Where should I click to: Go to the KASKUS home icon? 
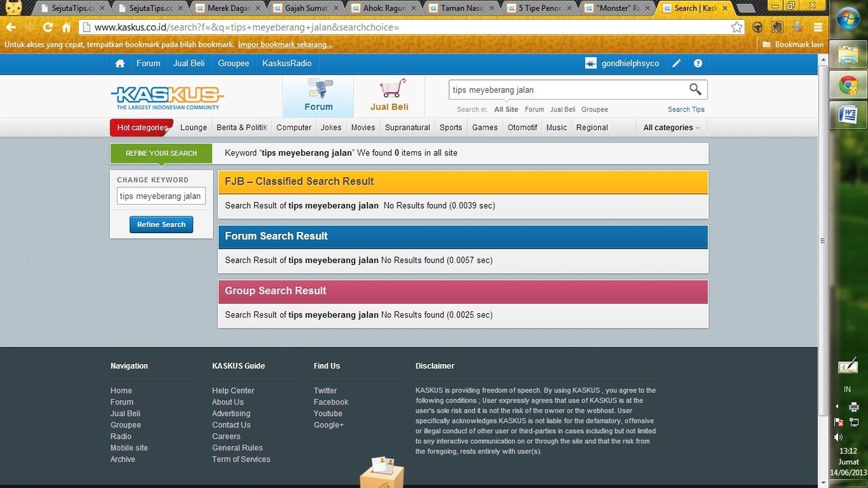[120, 63]
